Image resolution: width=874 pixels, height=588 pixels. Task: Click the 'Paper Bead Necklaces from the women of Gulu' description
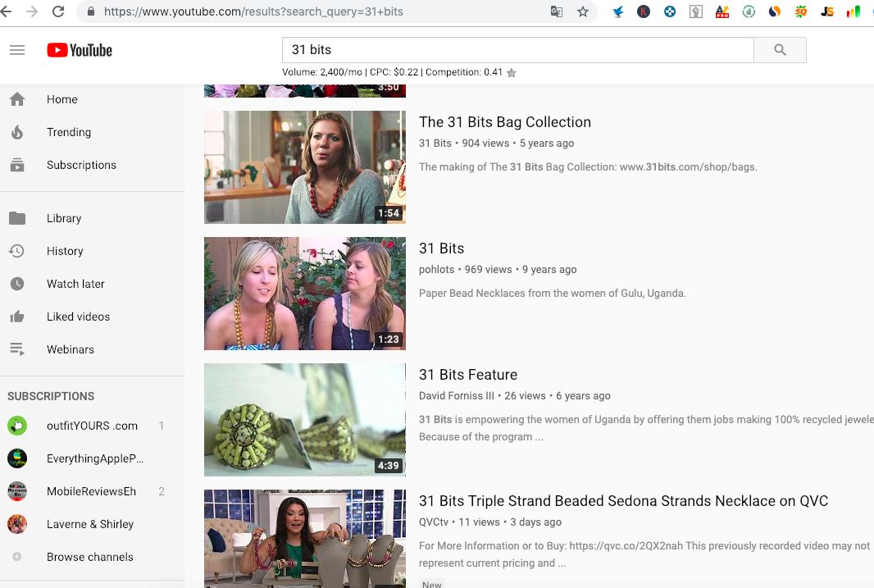point(553,293)
